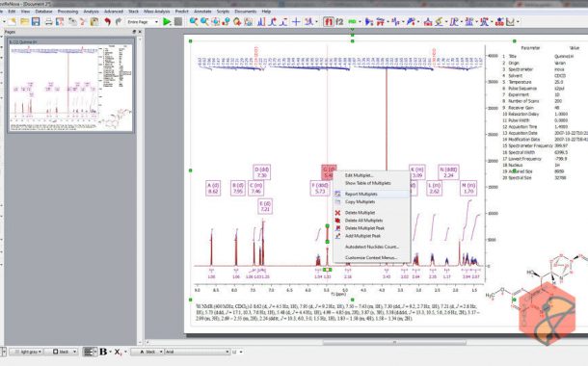The height and width of the screenshot is (366, 588).
Task: Click the green Run script play icon
Action: (167, 22)
